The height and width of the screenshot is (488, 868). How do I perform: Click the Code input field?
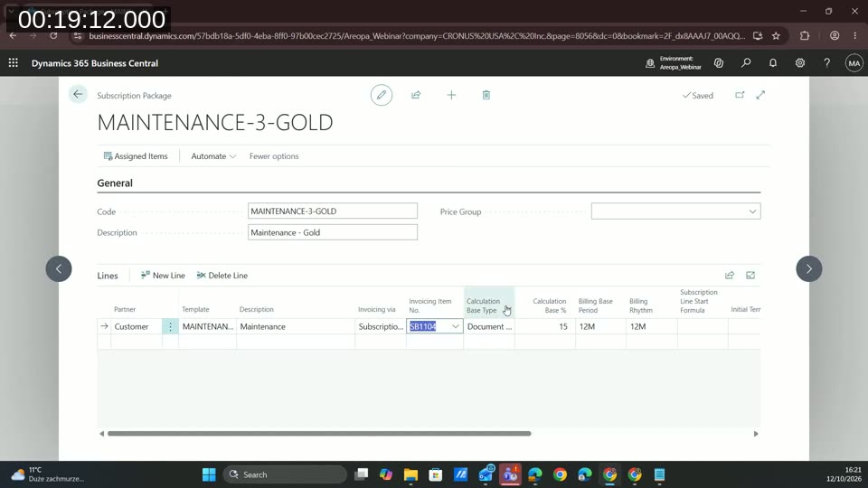pyautogui.click(x=332, y=211)
